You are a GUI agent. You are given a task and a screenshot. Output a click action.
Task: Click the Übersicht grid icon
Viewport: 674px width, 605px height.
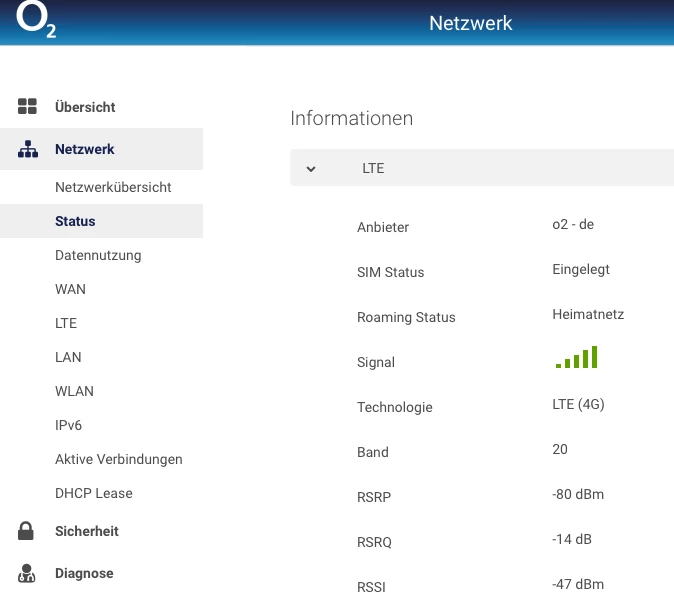point(27,107)
